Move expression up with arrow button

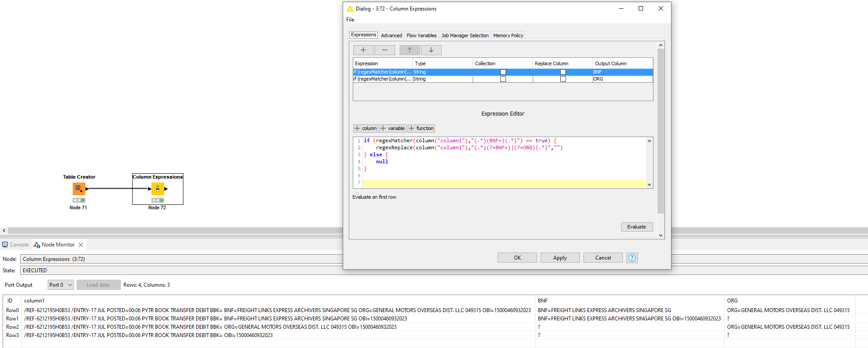pos(410,50)
